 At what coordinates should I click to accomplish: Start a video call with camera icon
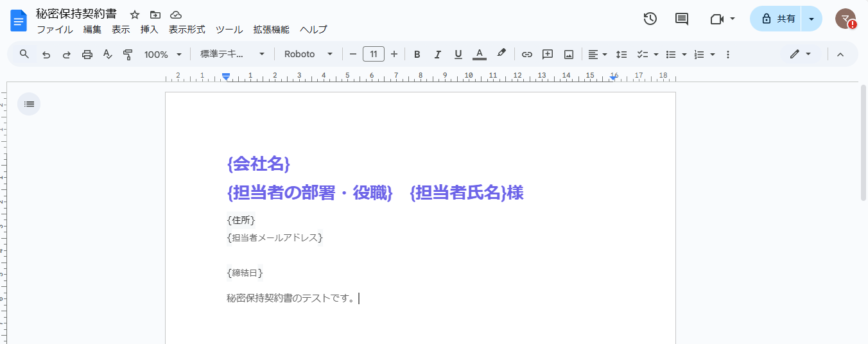(717, 19)
